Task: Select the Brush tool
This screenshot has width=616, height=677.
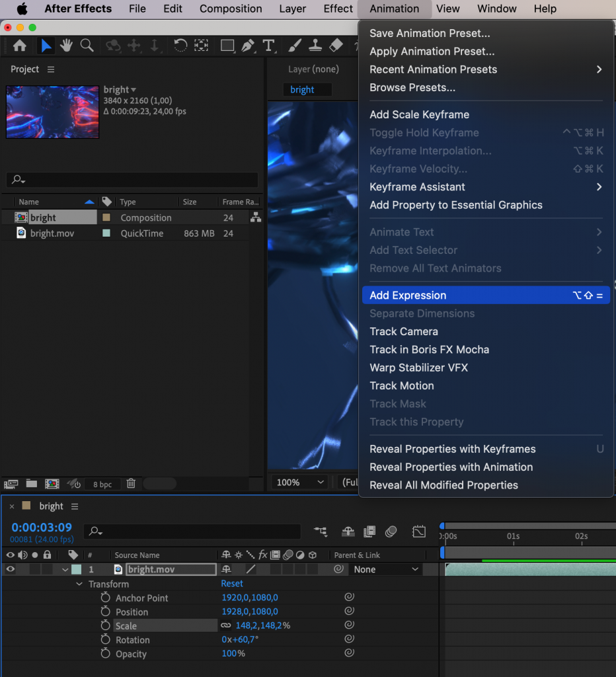Action: (294, 46)
